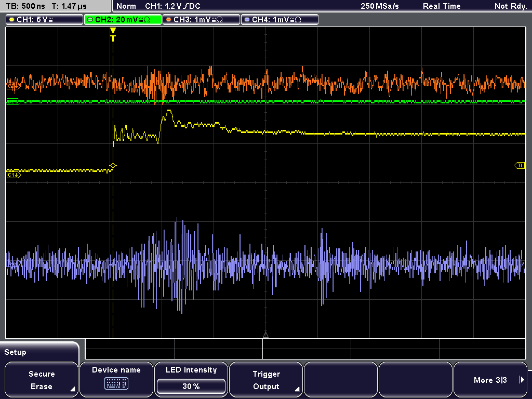Click the C1 ground level marker

(x=14, y=175)
